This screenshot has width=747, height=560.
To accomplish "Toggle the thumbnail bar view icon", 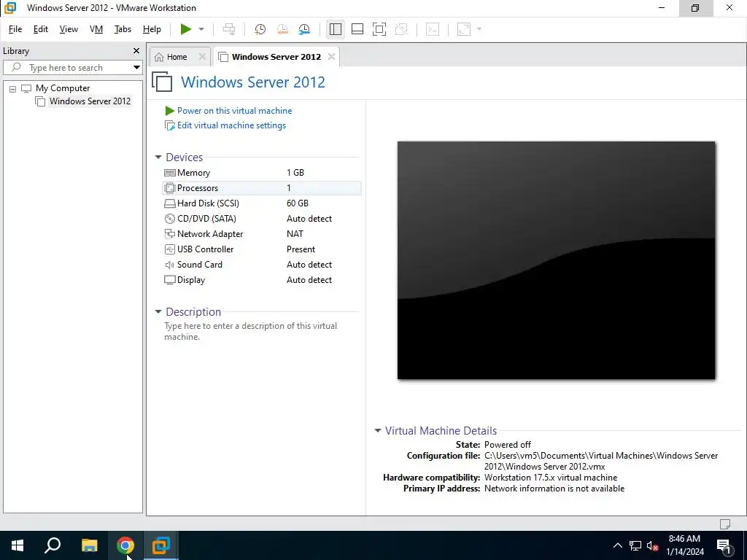I will pos(357,29).
